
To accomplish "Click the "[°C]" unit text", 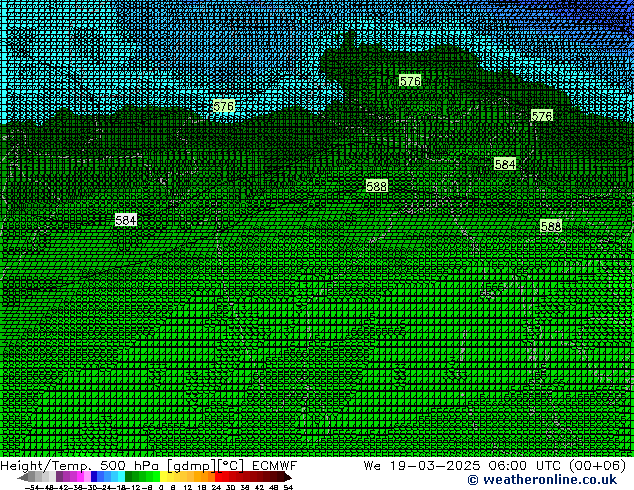I will pyautogui.click(x=230, y=466).
